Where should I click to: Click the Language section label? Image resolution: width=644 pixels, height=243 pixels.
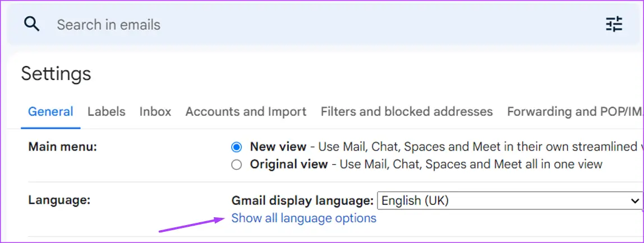[59, 199]
